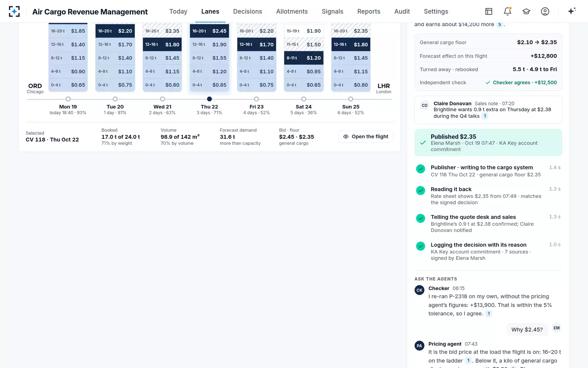The height and width of the screenshot is (368, 588).
Task: Select the Fri 23 timeline dot
Action: (256, 99)
